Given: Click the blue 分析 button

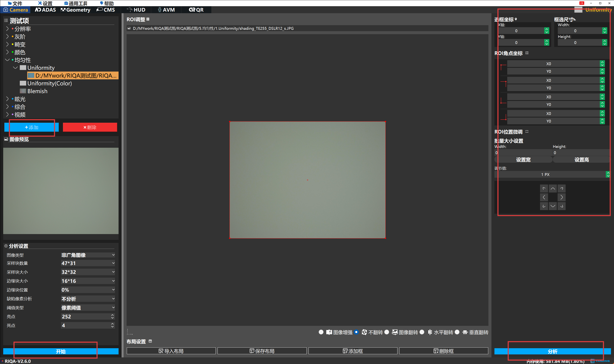Looking at the screenshot, I should pyautogui.click(x=552, y=351).
